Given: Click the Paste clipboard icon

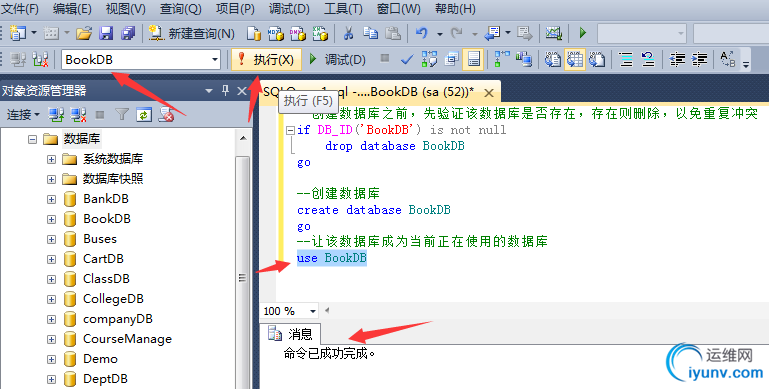Looking at the screenshot, I should [392, 33].
